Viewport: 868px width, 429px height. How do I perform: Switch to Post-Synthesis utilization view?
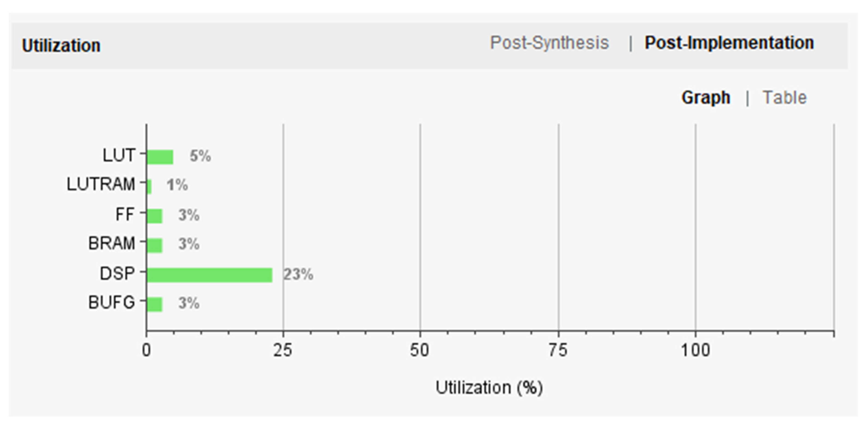pyautogui.click(x=549, y=43)
